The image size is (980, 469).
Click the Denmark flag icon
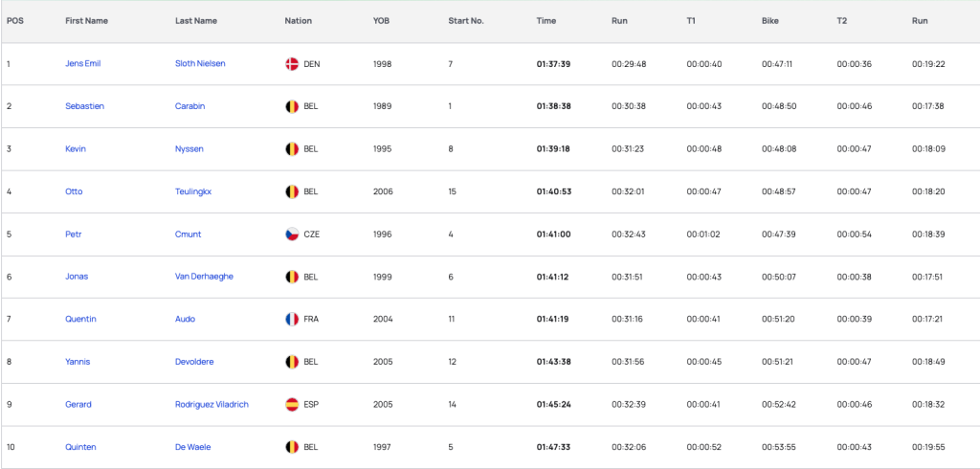pyautogui.click(x=292, y=64)
